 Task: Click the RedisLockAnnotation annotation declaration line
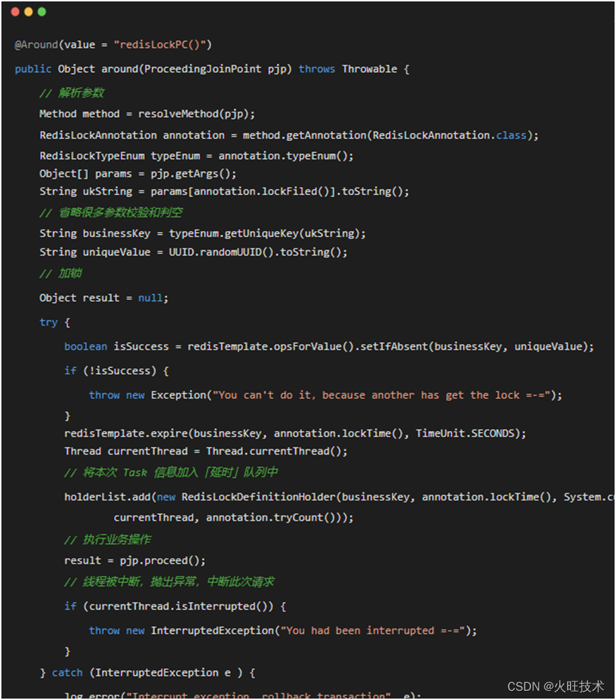pos(289,135)
